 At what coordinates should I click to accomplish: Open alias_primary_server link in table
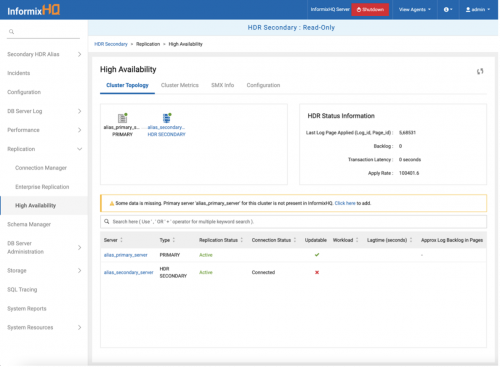(126, 255)
